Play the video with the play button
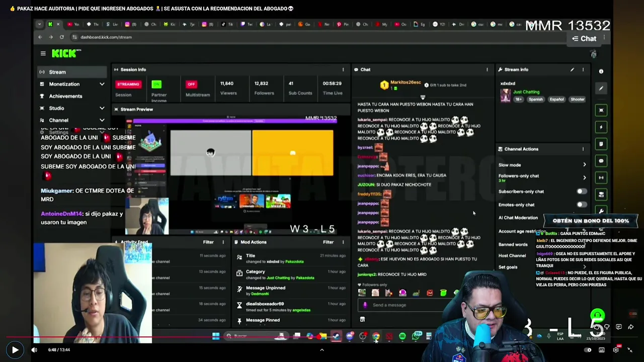This screenshot has height=362, width=644. (x=15, y=350)
